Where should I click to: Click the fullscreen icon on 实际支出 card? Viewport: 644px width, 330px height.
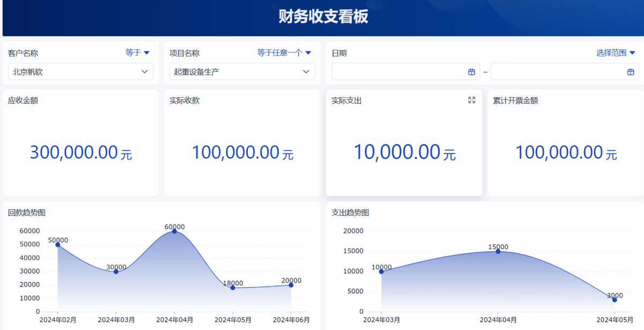472,100
